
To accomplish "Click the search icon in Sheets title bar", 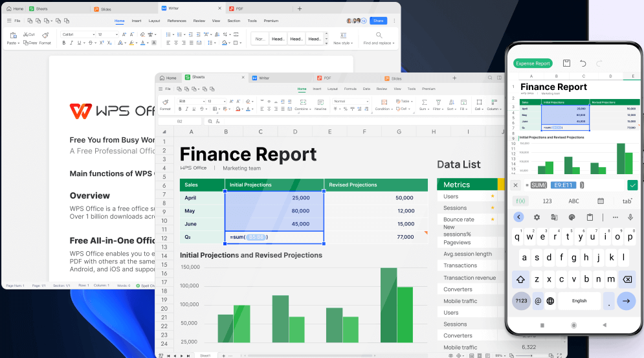I will pos(490,78).
